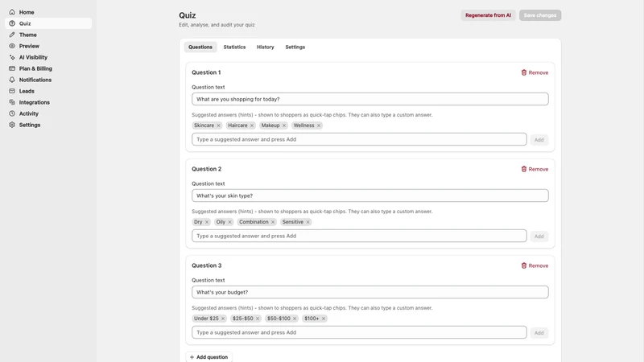Screen dimensions: 644x362
Task: Focus Question 2 suggested answer input
Action: [x=359, y=236]
